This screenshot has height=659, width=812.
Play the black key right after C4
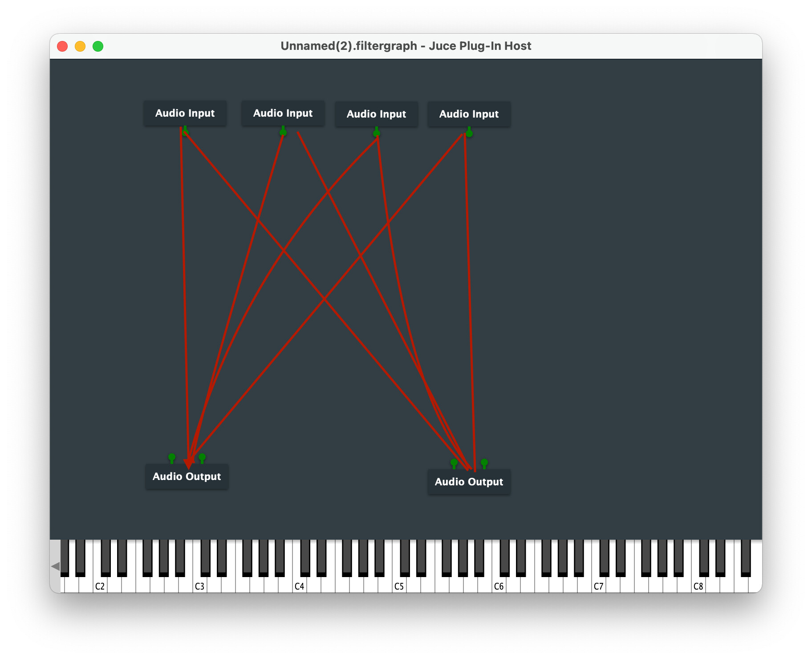tap(305, 557)
